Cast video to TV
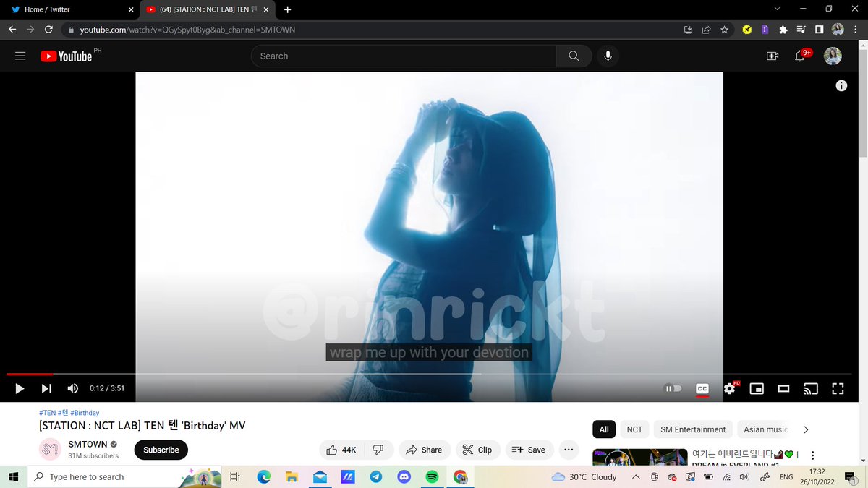Screen dimensions: 868x488 coord(811,389)
